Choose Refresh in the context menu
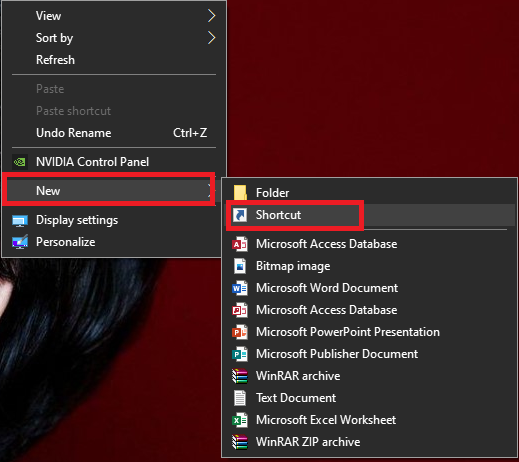519x462 pixels. tap(114, 60)
